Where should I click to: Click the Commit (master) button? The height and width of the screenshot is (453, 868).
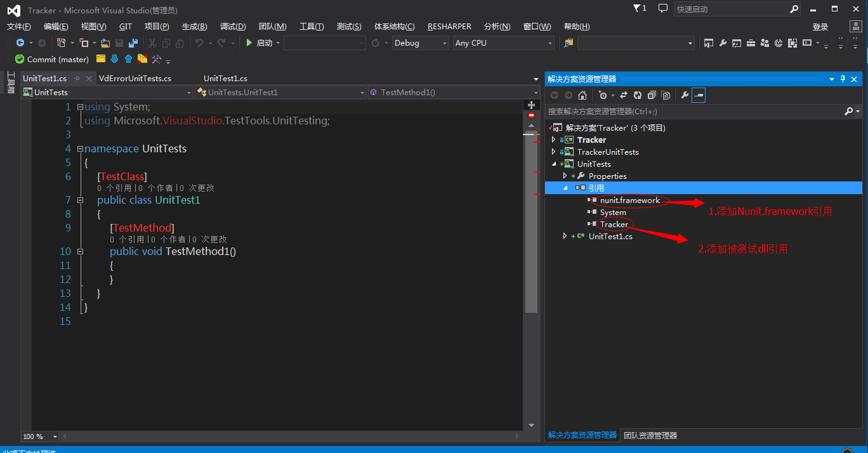point(52,59)
